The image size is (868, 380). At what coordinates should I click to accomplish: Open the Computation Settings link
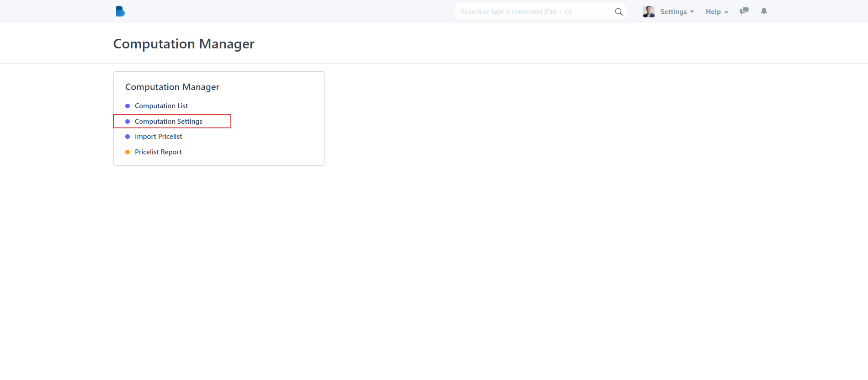pos(168,121)
